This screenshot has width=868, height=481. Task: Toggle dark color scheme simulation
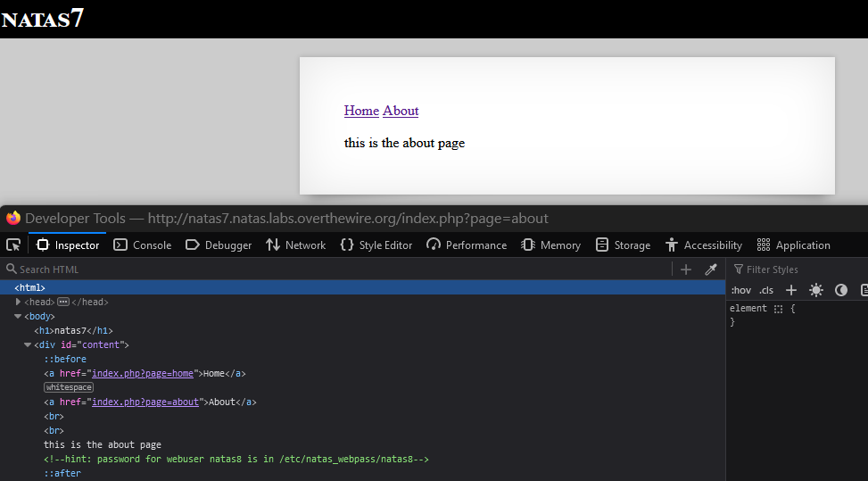[840, 290]
